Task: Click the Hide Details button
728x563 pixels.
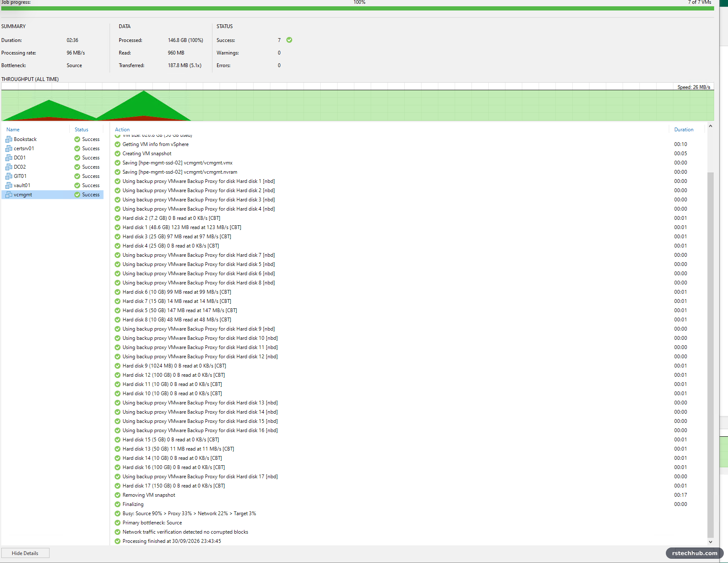Action: click(25, 553)
